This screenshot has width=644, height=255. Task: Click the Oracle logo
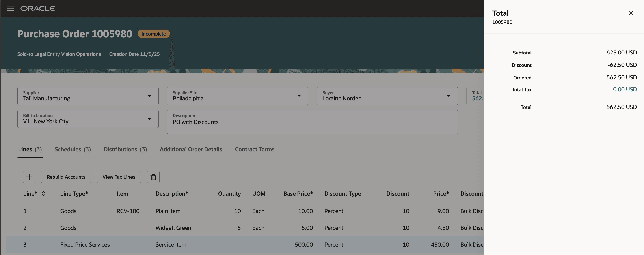click(x=38, y=8)
